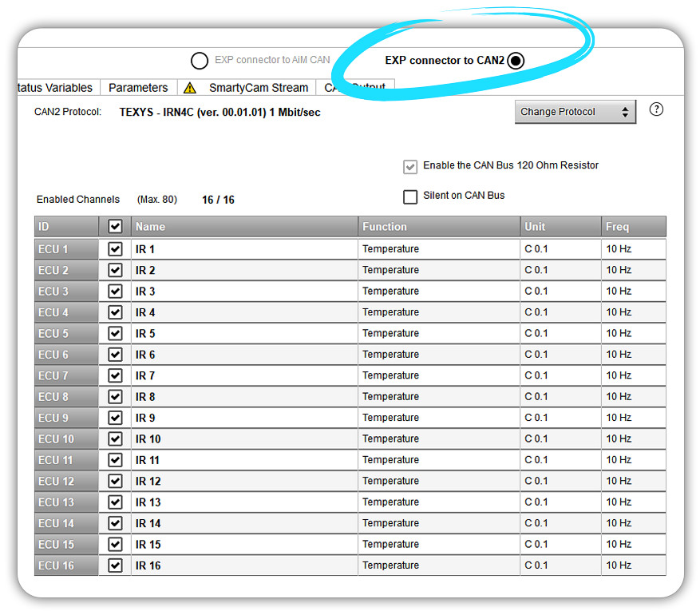Toggle the CAN Bus 120 Ohm Resistor checkbox
Image resolution: width=700 pixels, height=615 pixels.
(x=410, y=166)
